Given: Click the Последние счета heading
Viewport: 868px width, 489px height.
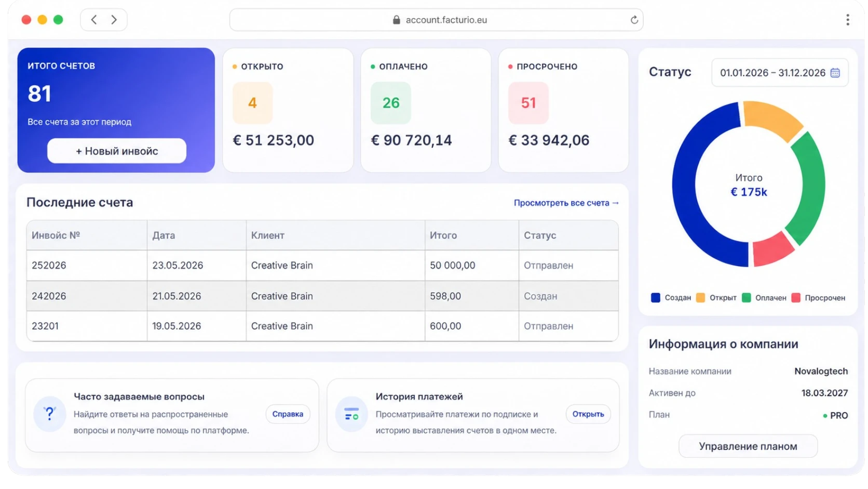Looking at the screenshot, I should (x=80, y=202).
